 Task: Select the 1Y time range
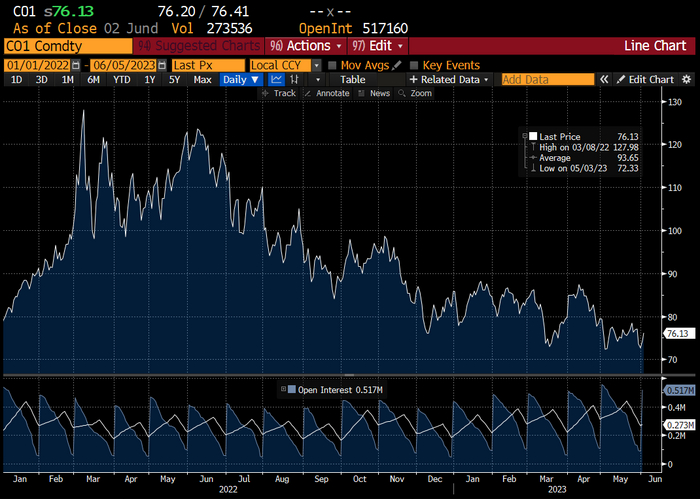pos(150,79)
